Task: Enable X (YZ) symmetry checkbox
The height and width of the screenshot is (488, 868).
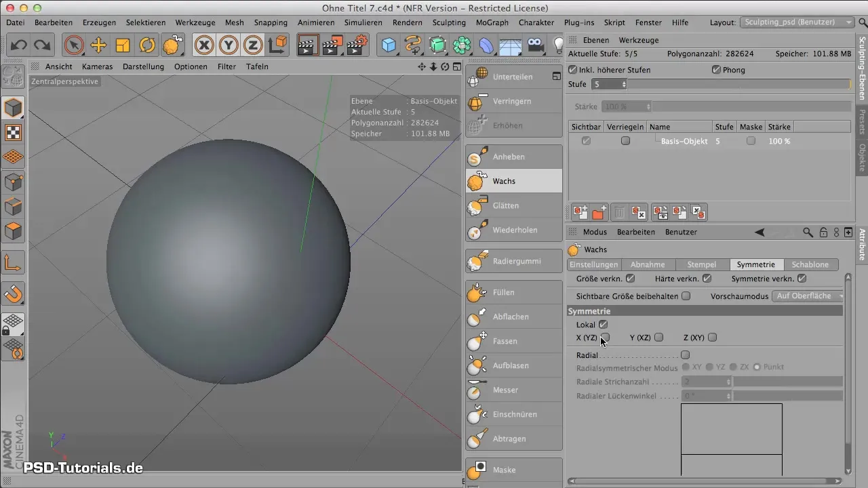Action: point(606,338)
